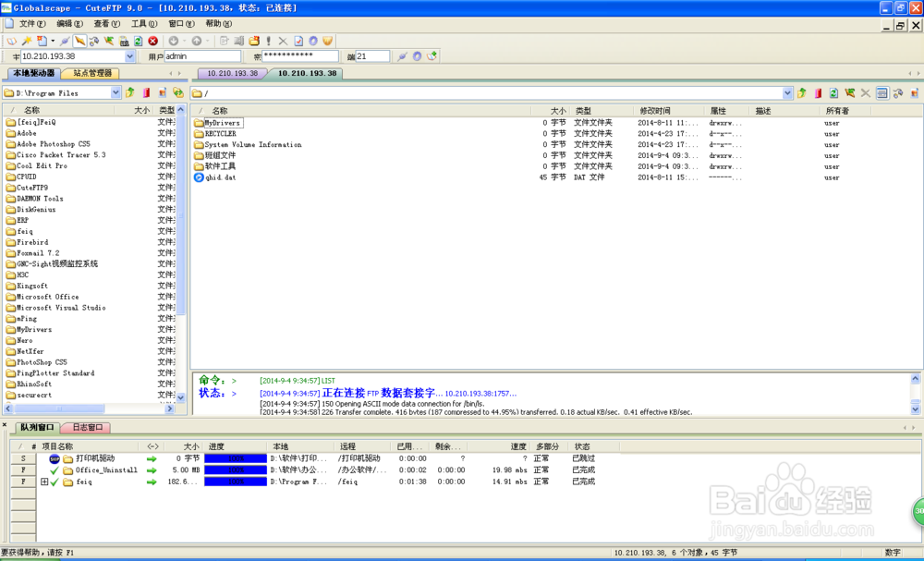Sort remote files by 属性 column
Viewport: 924px width, 561px height.
[726, 111]
